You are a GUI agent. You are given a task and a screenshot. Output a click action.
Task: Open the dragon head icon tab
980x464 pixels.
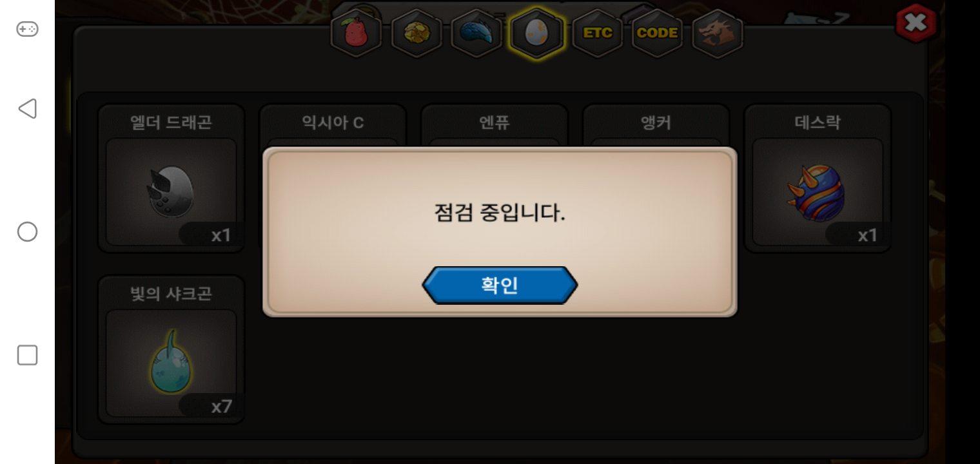pos(718,33)
